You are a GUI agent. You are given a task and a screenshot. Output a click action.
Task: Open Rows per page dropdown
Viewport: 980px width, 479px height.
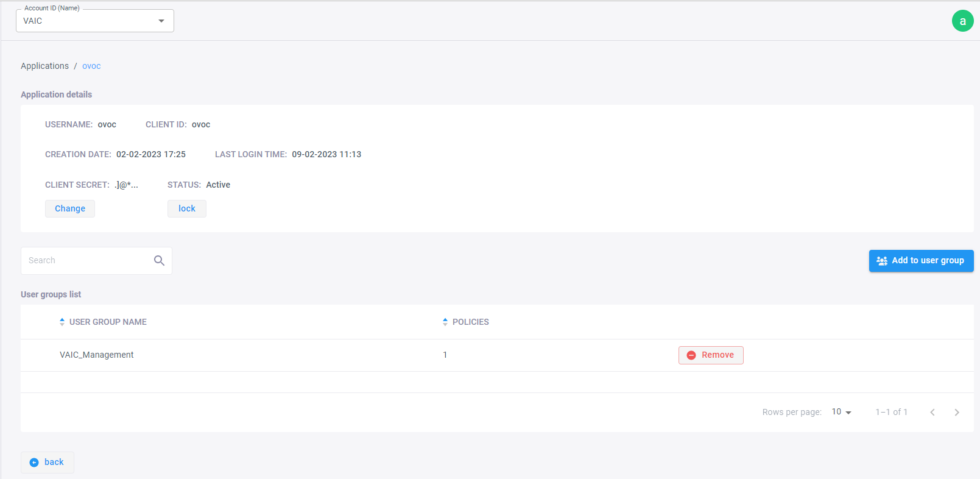tap(842, 412)
